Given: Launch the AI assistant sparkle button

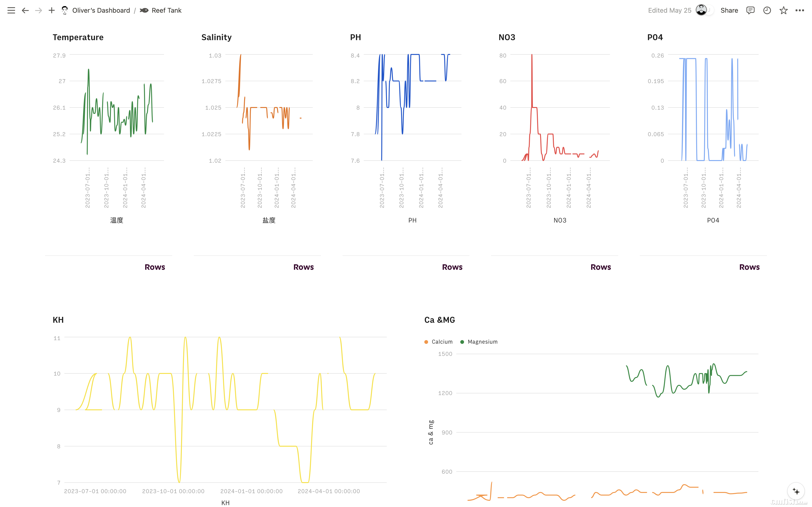Looking at the screenshot, I should (x=796, y=491).
